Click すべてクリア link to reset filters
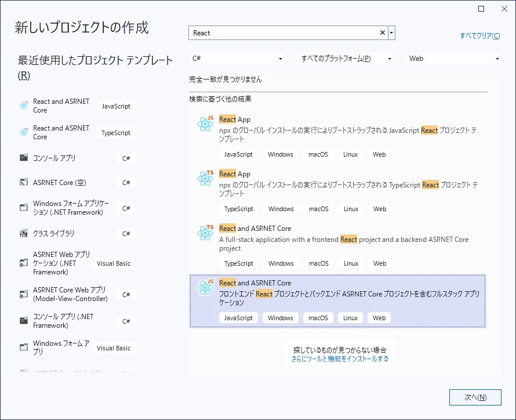The width and height of the screenshot is (516, 420). pos(480,35)
